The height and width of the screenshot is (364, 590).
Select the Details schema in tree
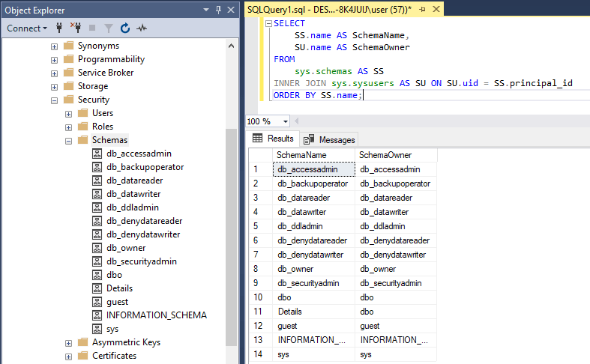(x=119, y=288)
